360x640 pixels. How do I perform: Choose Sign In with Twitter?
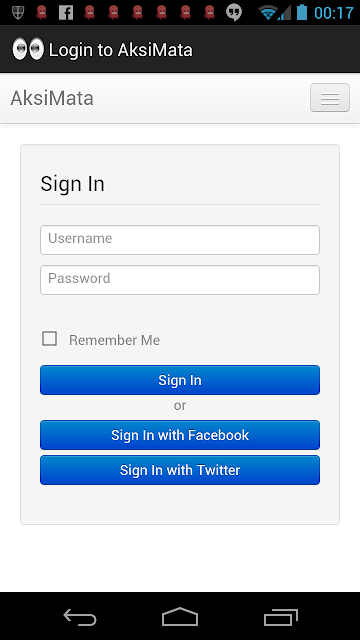[x=180, y=470]
